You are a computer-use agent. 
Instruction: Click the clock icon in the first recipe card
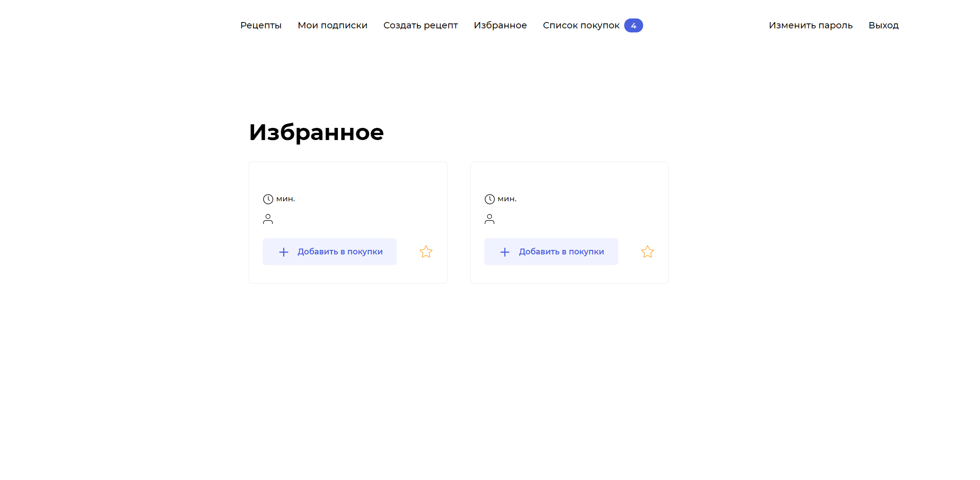[x=268, y=199]
